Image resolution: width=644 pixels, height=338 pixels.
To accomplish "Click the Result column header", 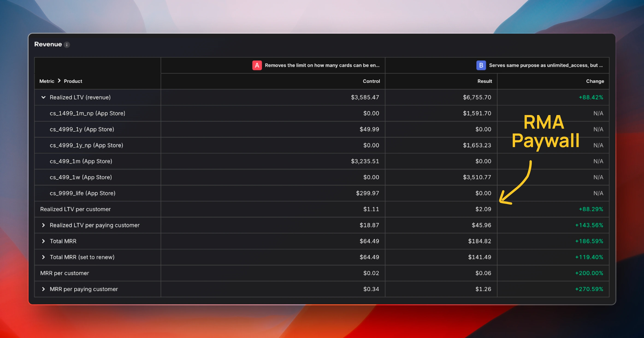I will [x=484, y=81].
